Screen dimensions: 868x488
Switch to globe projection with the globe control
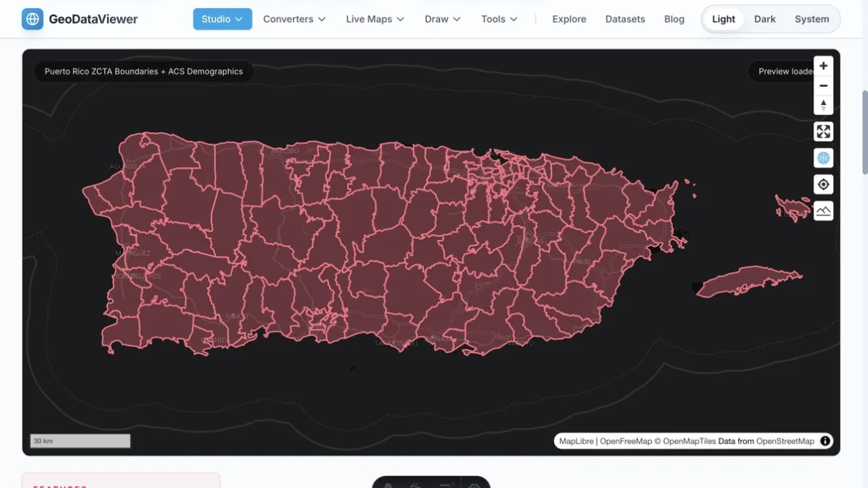click(x=823, y=158)
